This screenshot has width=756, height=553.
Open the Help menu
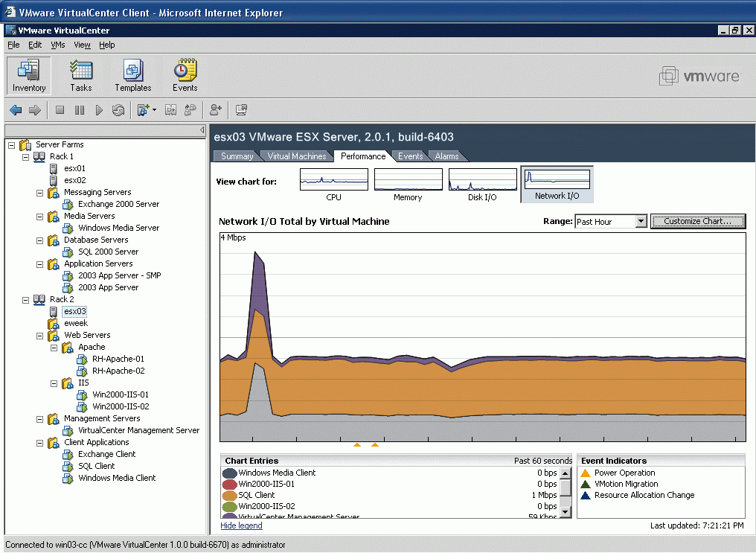point(107,45)
